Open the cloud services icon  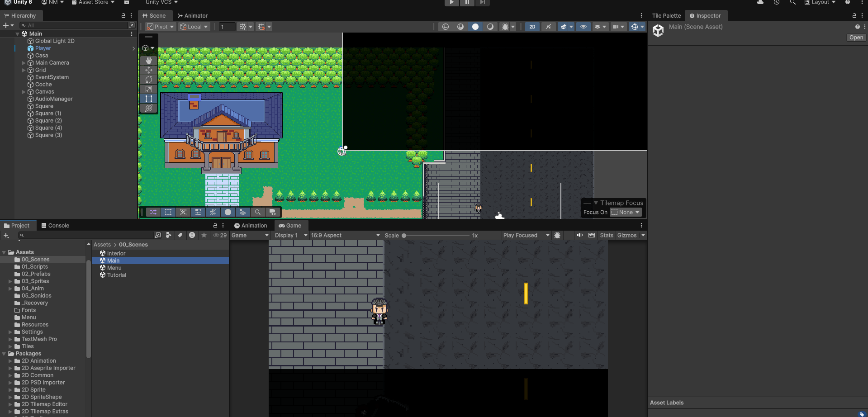pyautogui.click(x=760, y=2)
